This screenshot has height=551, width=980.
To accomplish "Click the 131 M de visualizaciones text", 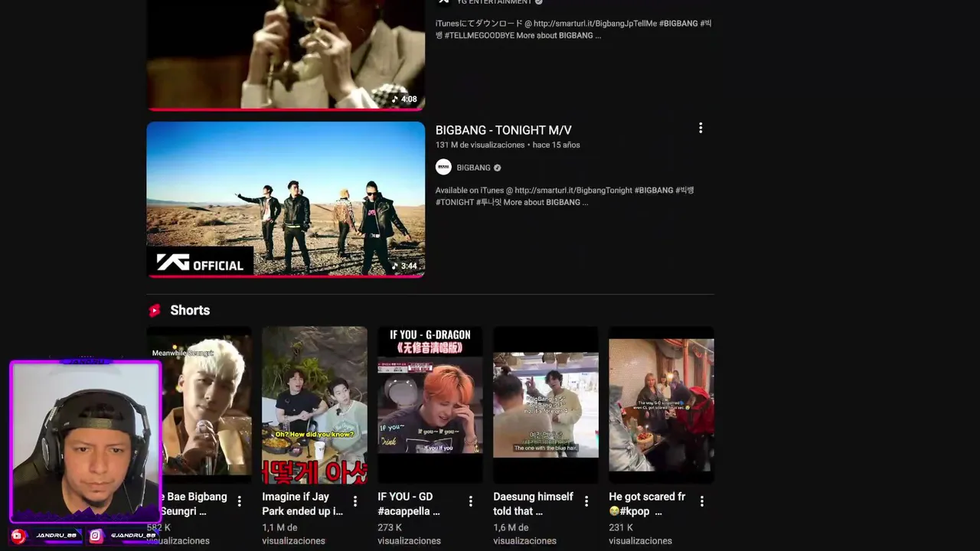I will (x=480, y=145).
